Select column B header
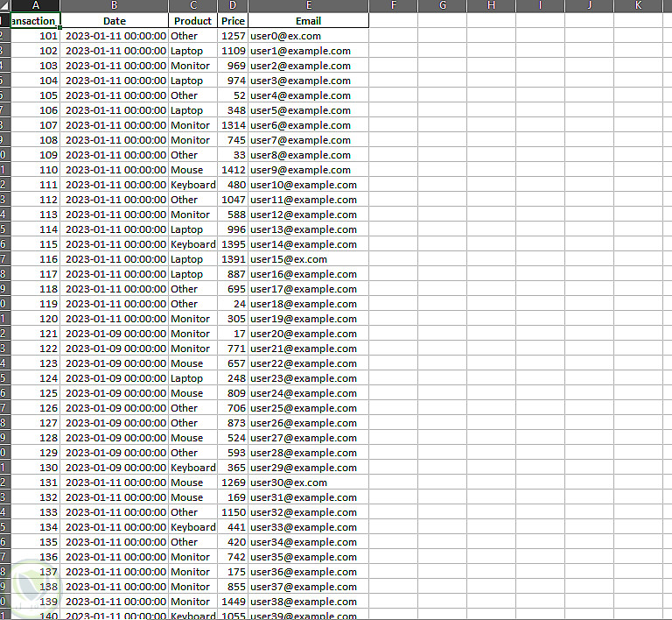Viewport: 672px width, 620px height. pos(114,5)
